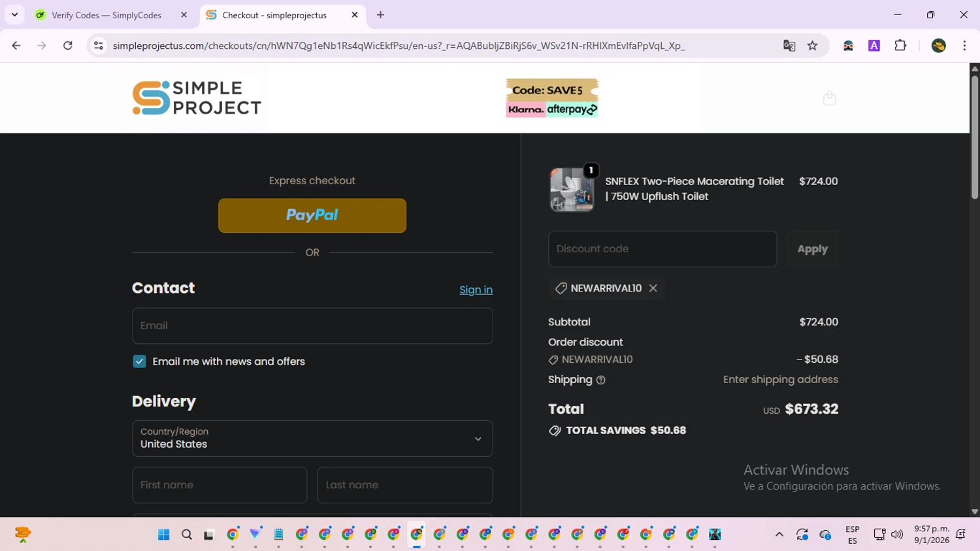Open the Extensions puzzle icon
The width and height of the screenshot is (980, 551).
tap(900, 46)
